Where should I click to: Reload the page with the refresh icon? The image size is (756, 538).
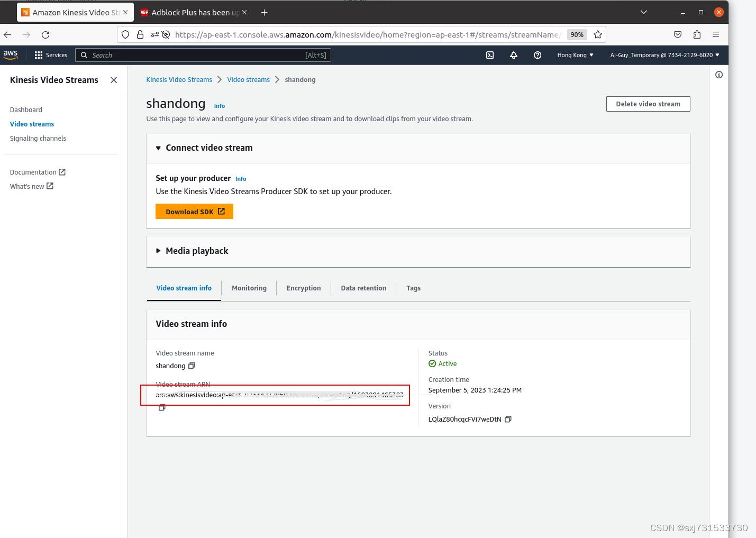pyautogui.click(x=45, y=34)
